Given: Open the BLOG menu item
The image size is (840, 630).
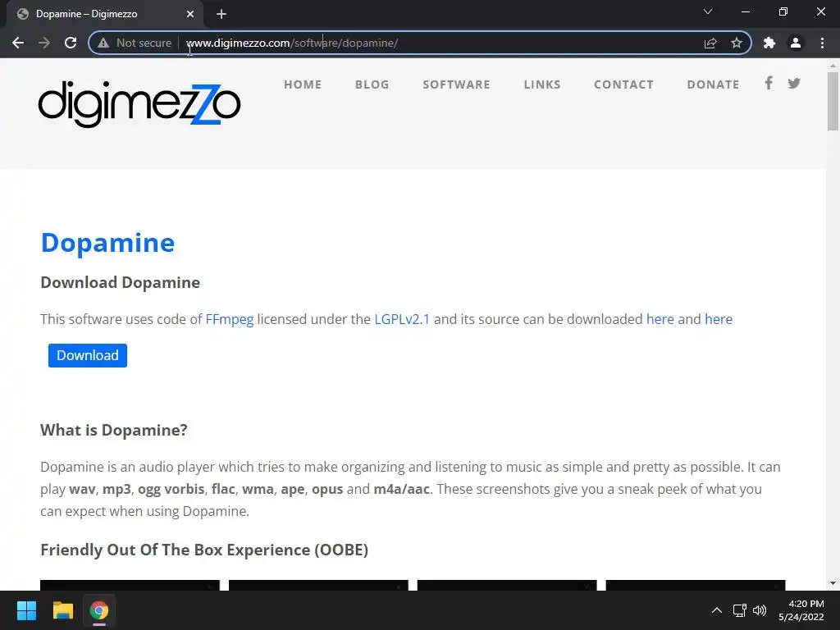Looking at the screenshot, I should coord(372,84).
